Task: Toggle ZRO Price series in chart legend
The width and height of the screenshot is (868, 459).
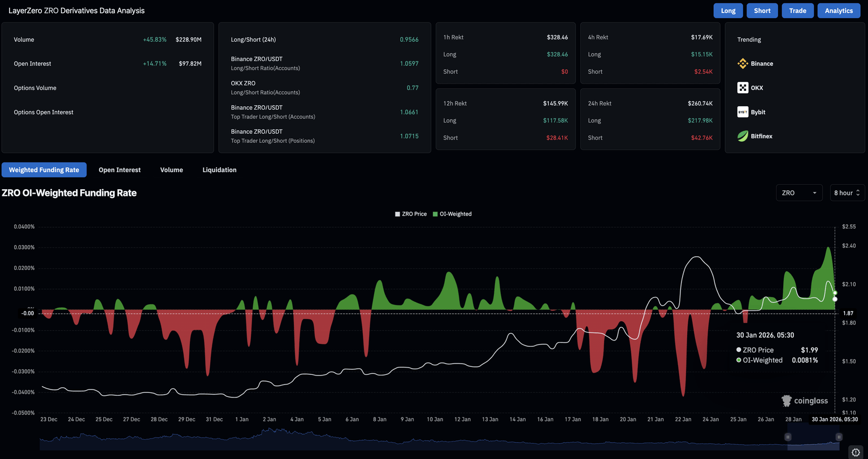Action: (411, 214)
